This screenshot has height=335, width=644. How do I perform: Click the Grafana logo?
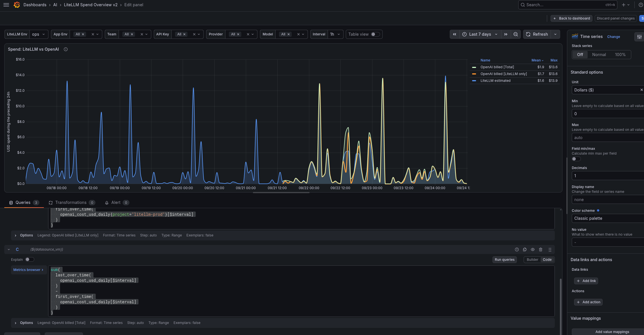[x=17, y=5]
